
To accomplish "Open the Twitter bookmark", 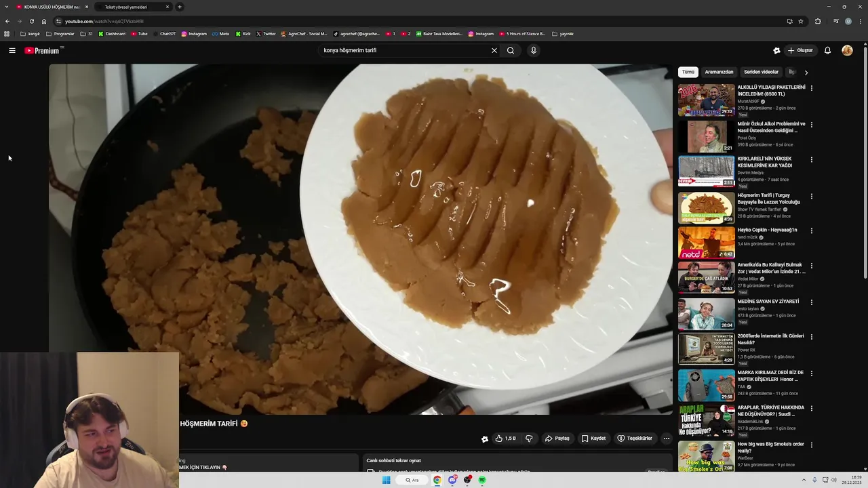I will coord(266,34).
